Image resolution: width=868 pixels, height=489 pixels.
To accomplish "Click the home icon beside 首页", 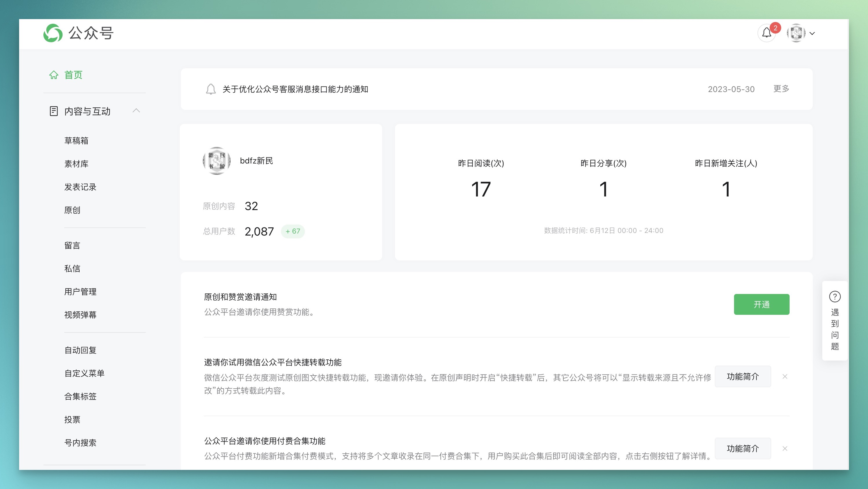I will pyautogui.click(x=54, y=75).
